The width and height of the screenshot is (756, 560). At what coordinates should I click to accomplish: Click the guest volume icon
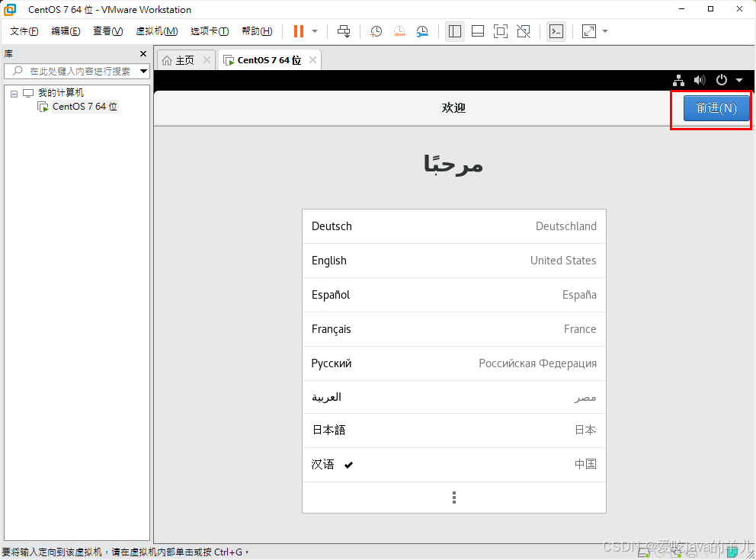coord(700,80)
